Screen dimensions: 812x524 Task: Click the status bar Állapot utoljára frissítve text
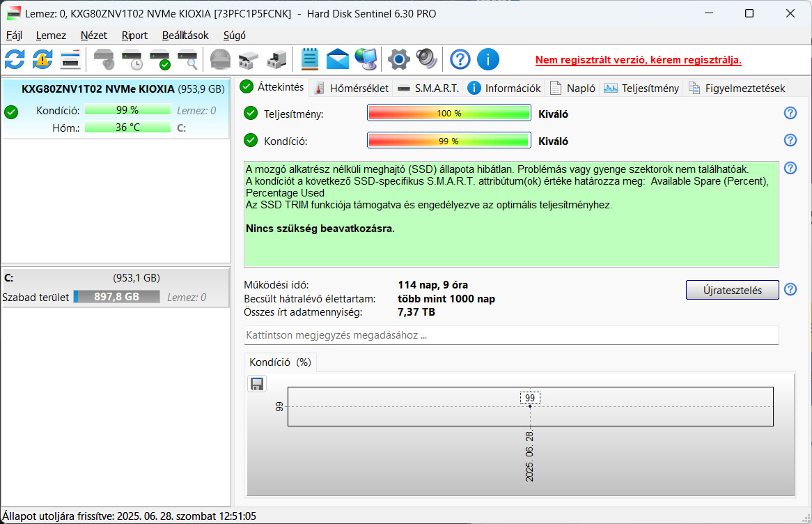pos(129,516)
